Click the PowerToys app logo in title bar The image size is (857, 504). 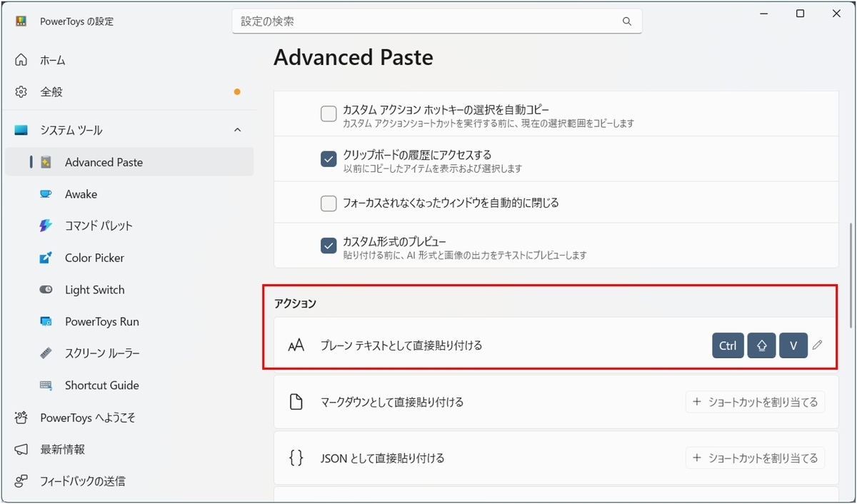coord(21,21)
